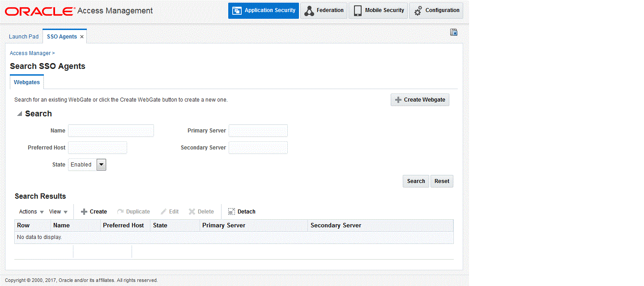Sort by Primary Server column header
Image resolution: width=644 pixels, height=286 pixels.
point(254,226)
